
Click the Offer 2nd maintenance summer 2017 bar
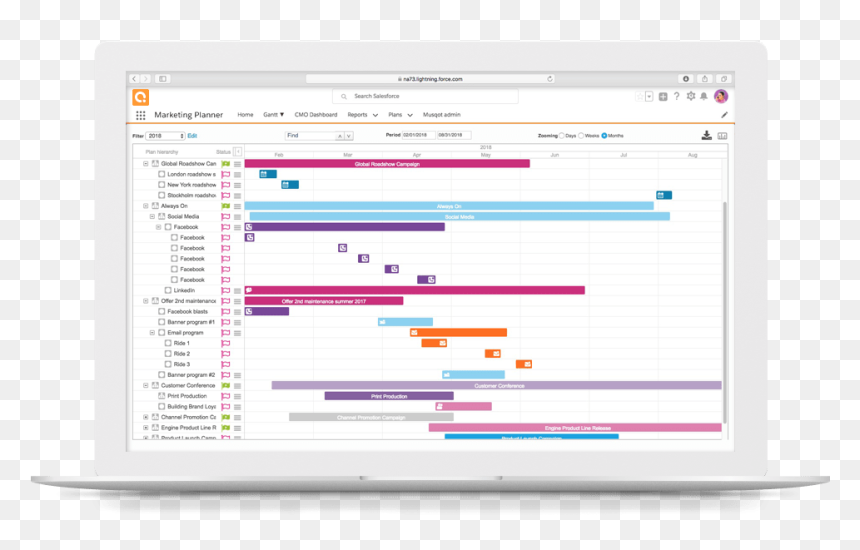point(324,301)
